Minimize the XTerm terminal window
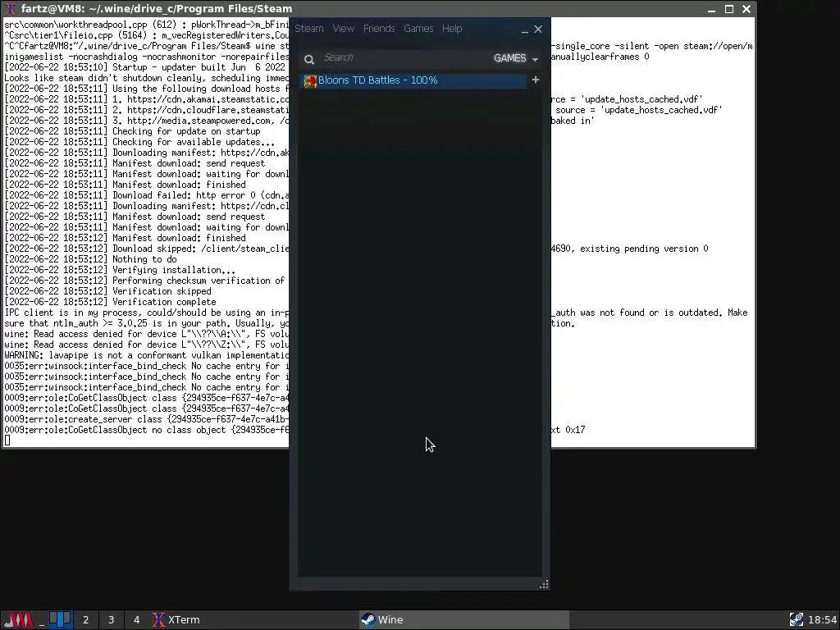The height and width of the screenshot is (630, 840). coord(711,9)
